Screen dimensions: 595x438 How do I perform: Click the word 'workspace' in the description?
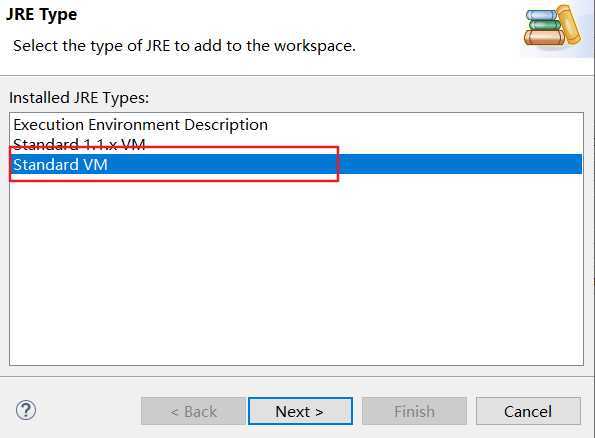click(313, 46)
